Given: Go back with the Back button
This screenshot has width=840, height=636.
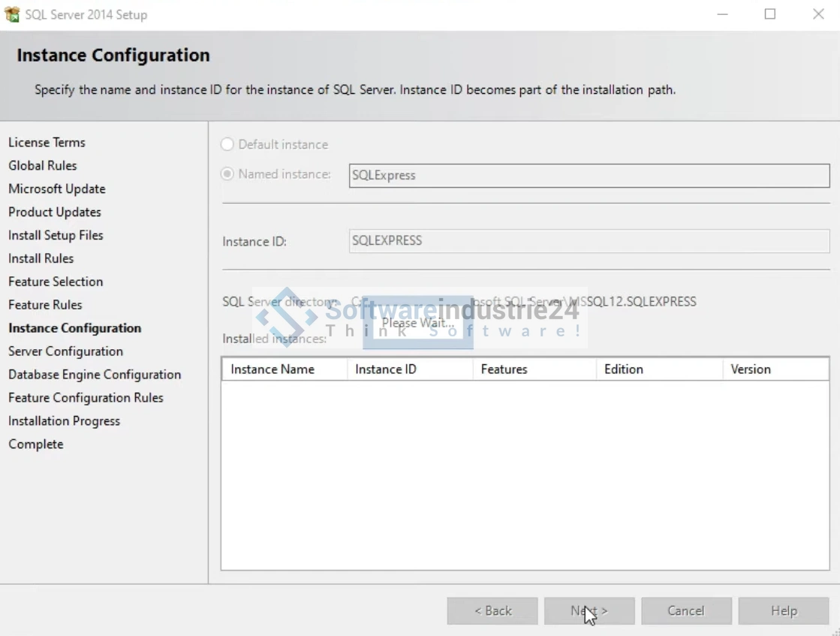Looking at the screenshot, I should point(492,610).
